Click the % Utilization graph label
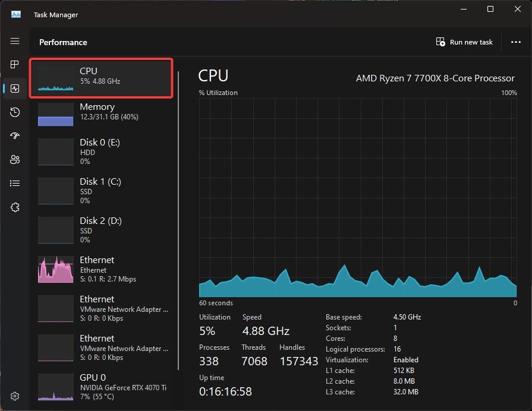 click(x=218, y=93)
